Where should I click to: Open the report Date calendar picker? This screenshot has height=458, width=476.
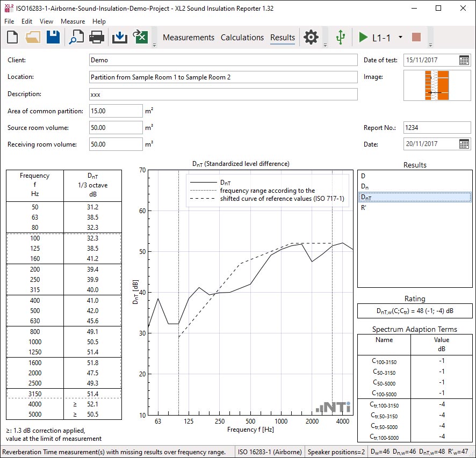point(464,144)
